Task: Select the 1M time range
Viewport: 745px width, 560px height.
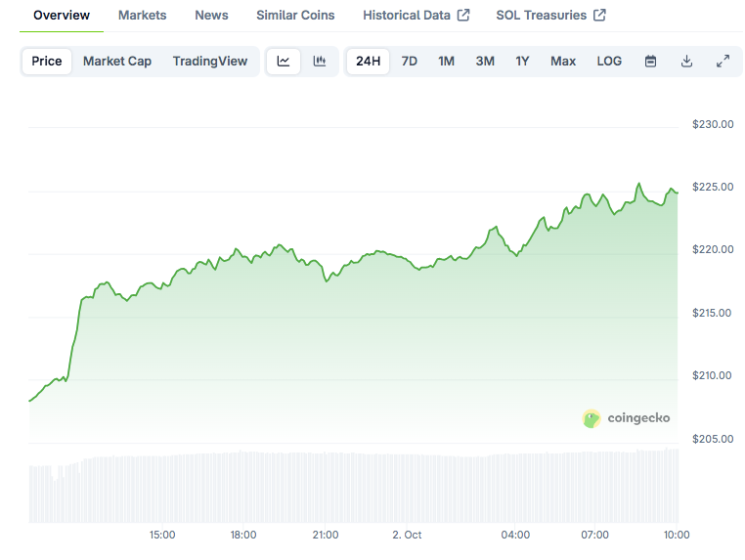Action: coord(446,61)
